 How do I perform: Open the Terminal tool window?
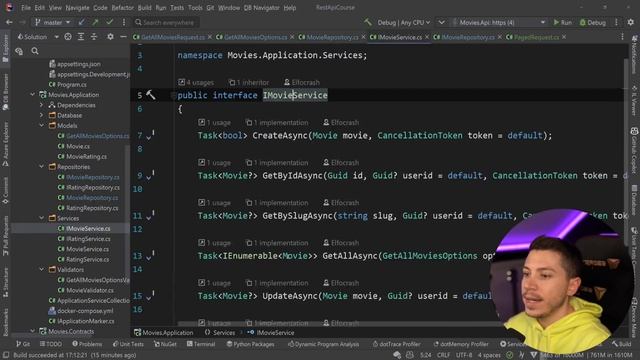click(201, 344)
